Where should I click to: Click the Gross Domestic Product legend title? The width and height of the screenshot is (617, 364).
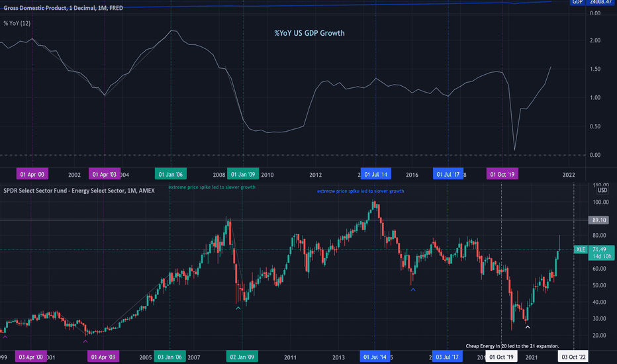pyautogui.click(x=64, y=8)
